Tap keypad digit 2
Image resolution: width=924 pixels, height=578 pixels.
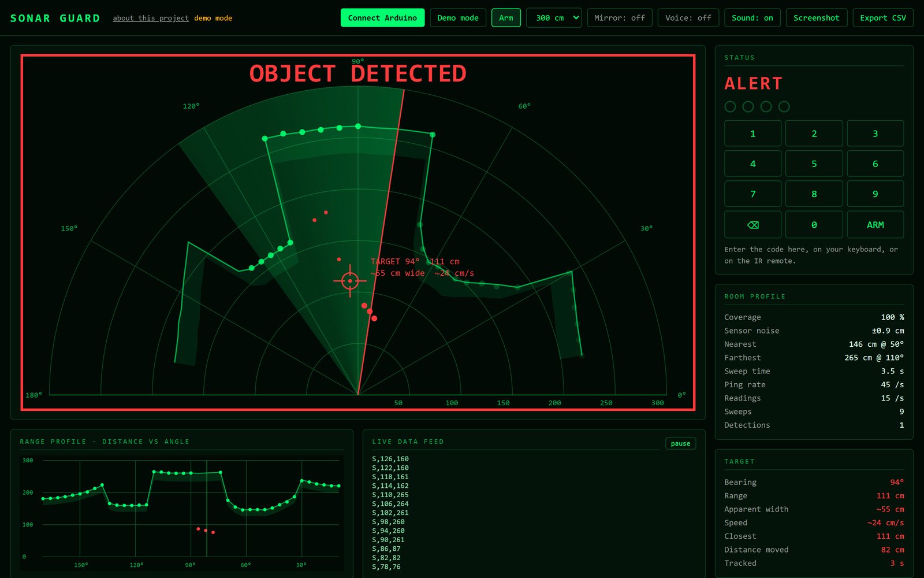pyautogui.click(x=814, y=134)
